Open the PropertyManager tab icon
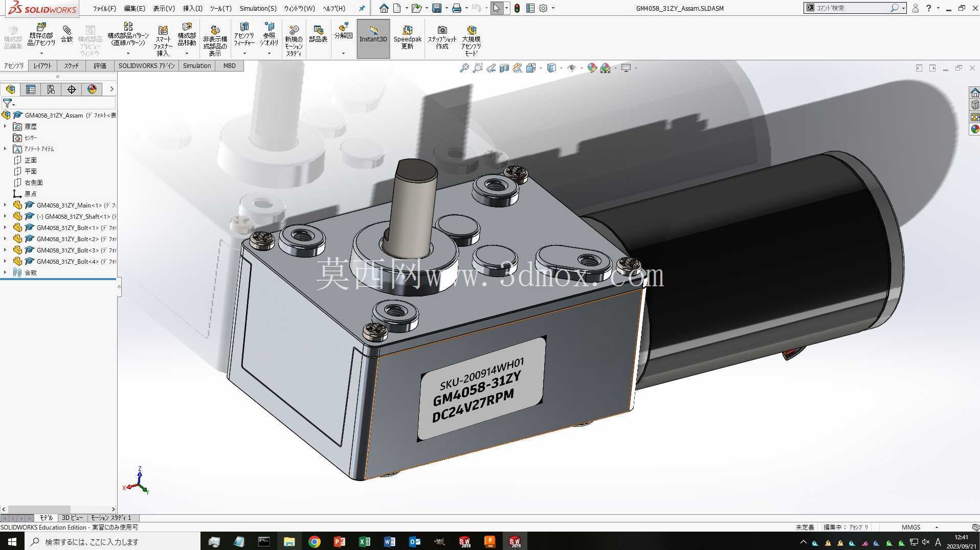Screen dimensions: 980x550 (31, 89)
